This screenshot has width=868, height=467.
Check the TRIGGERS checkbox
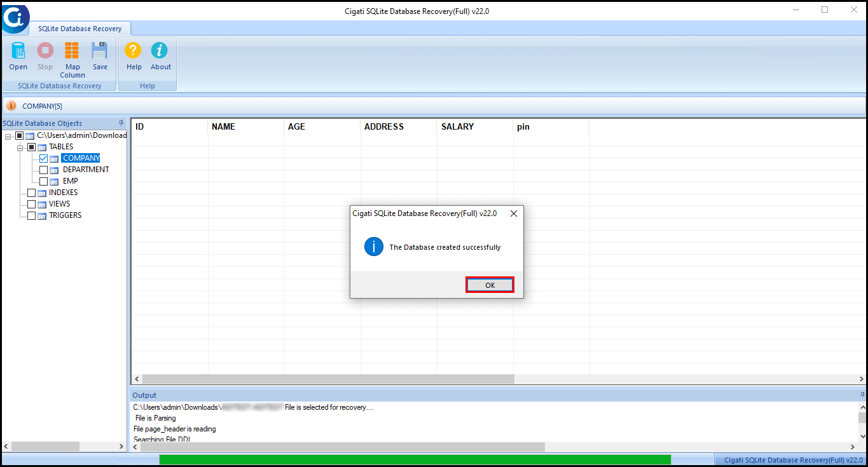(x=31, y=215)
